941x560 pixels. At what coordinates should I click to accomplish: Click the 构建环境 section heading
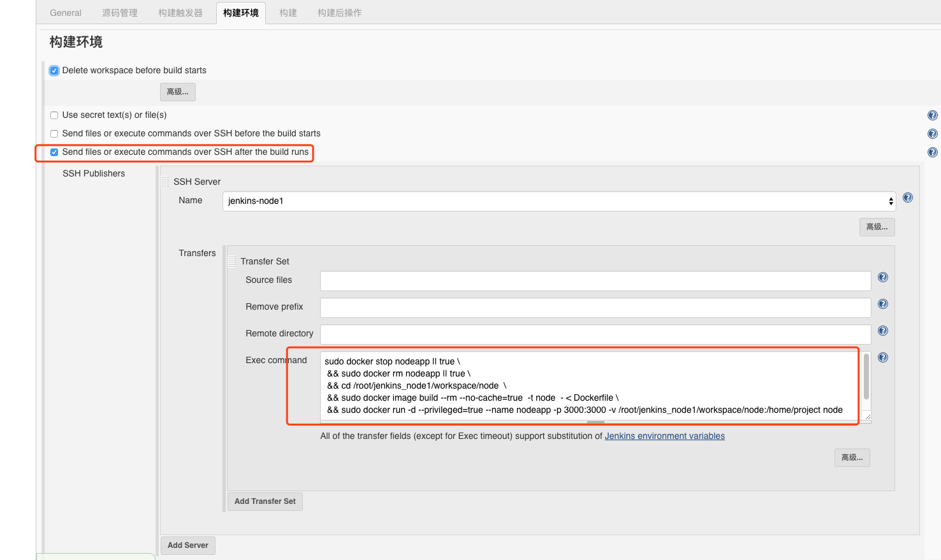click(x=76, y=42)
